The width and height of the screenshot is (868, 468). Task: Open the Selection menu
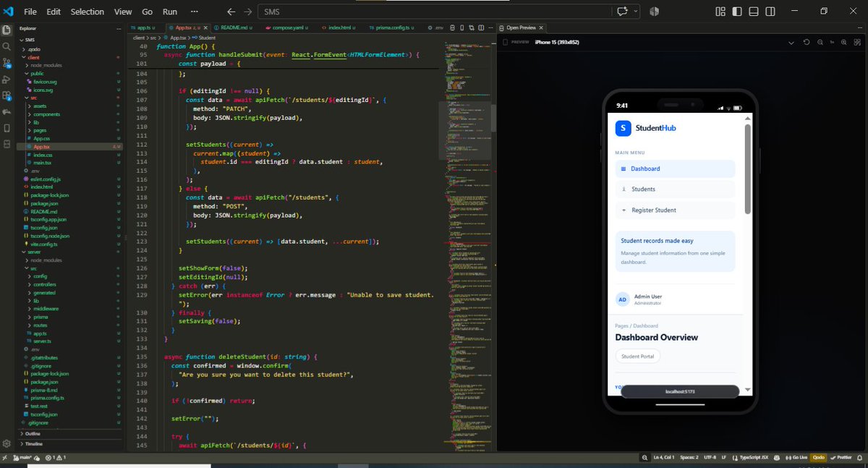click(88, 12)
